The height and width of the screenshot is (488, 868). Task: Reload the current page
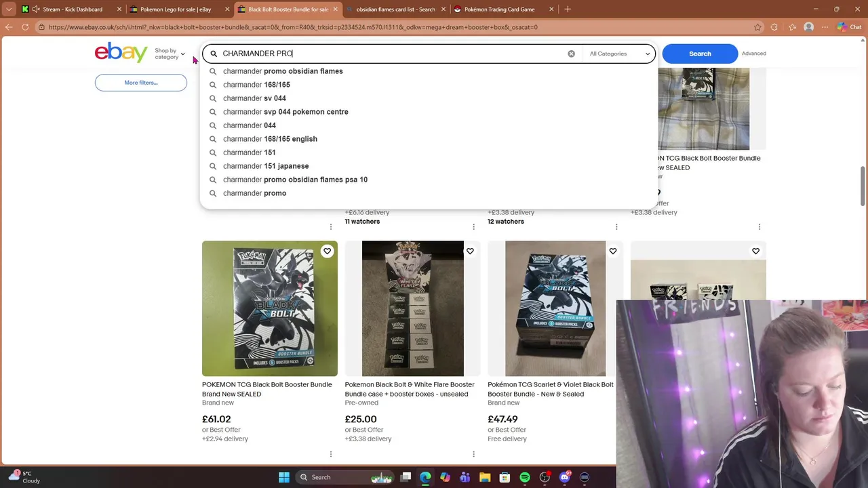(25, 27)
